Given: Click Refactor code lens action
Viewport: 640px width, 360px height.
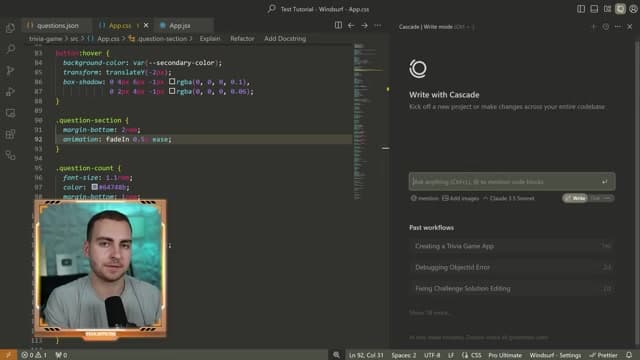Looking at the screenshot, I should point(242,39).
